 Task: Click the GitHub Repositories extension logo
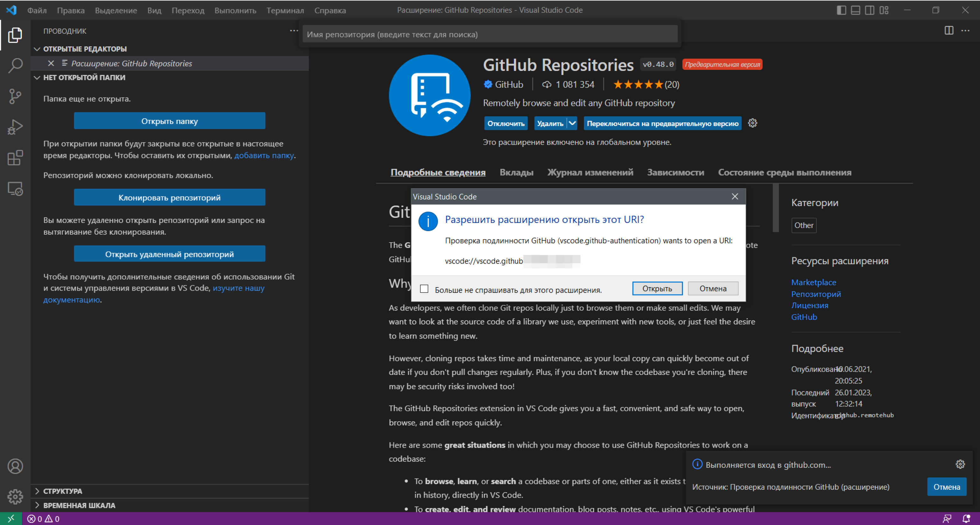pos(430,95)
